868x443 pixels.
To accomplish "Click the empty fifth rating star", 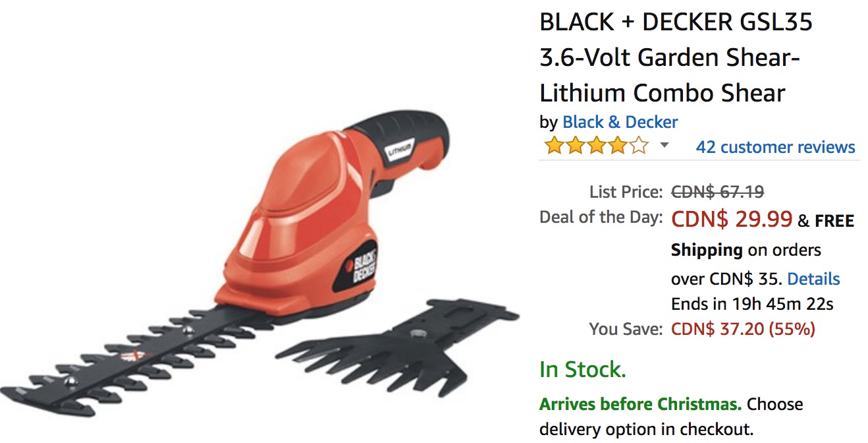I will tap(639, 146).
